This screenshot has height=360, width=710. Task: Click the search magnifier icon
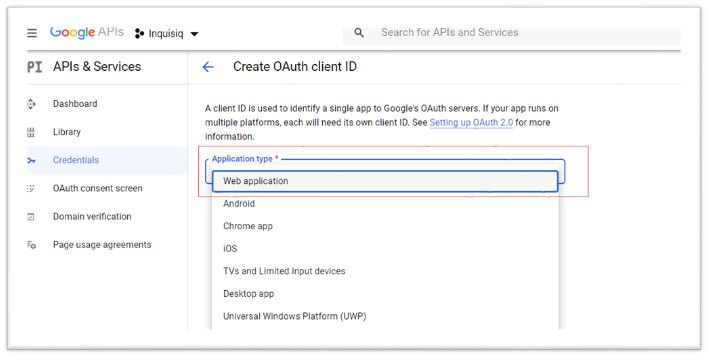coord(359,33)
